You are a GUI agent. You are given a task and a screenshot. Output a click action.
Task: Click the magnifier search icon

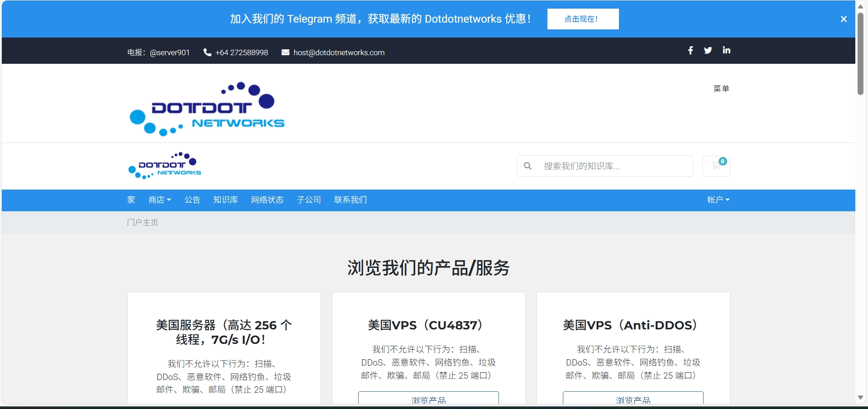point(528,166)
